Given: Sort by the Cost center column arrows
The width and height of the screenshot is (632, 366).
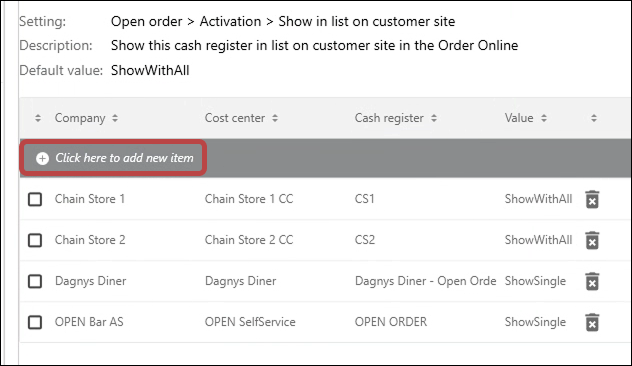Looking at the screenshot, I should pyautogui.click(x=275, y=118).
